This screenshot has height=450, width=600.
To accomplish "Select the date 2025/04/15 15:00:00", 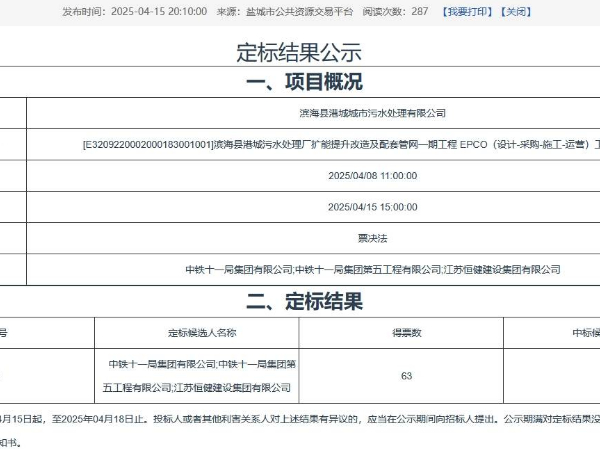I will coord(372,207).
